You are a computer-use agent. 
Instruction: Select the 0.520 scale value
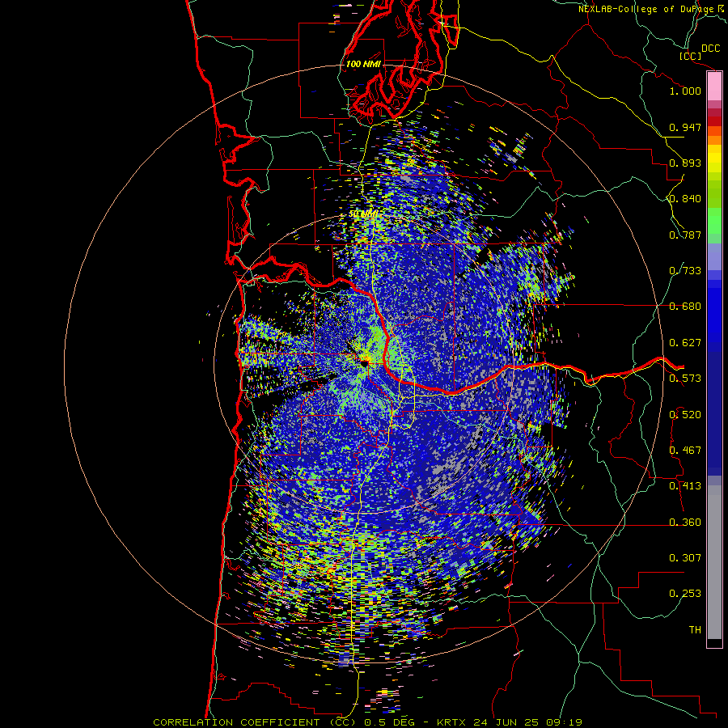[685, 415]
